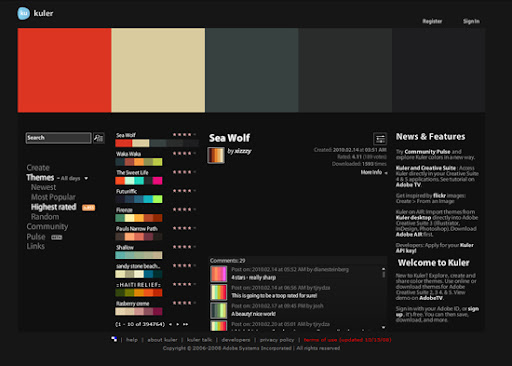
Task: Click the flickr link in news
Action: (439, 196)
